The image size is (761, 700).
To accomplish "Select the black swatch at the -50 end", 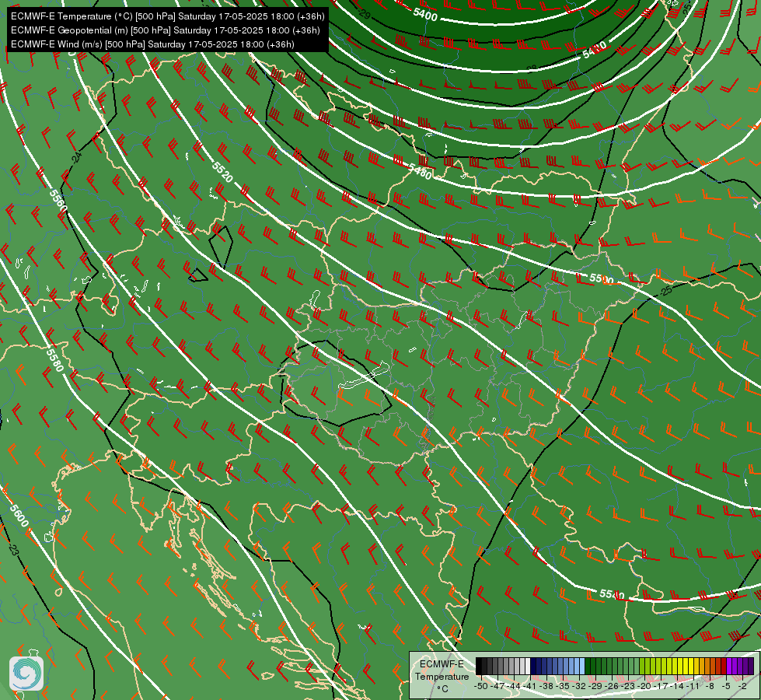I will pos(479,666).
